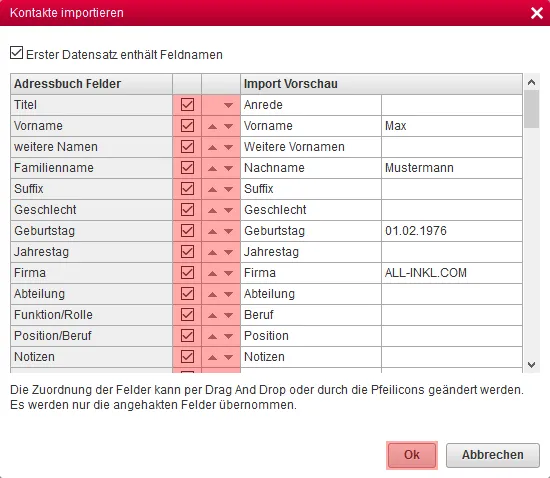550x478 pixels.
Task: Move Familienname row down
Action: point(228,168)
